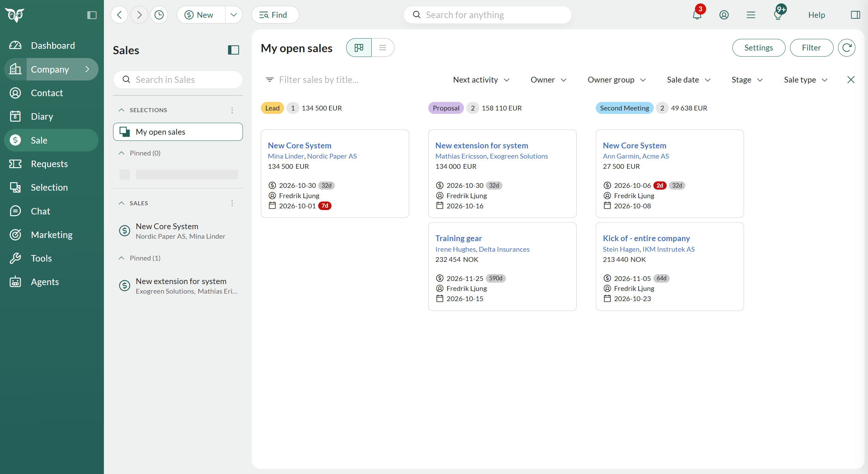
Task: Open the notifications bell
Action: [697, 15]
